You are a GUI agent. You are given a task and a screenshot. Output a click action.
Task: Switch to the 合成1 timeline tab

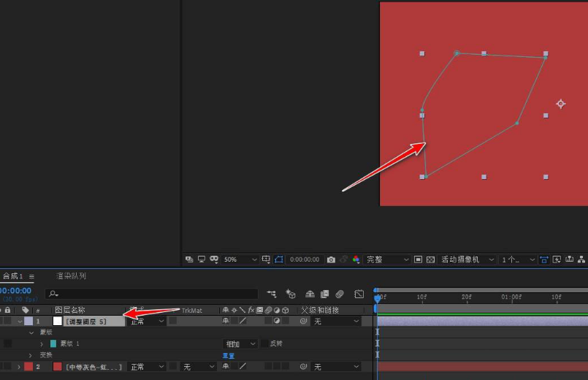click(12, 276)
